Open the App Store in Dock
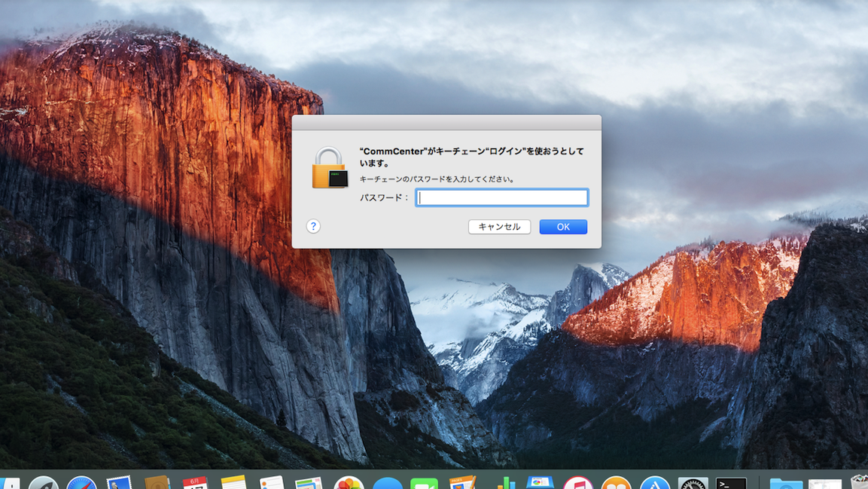 [654, 483]
